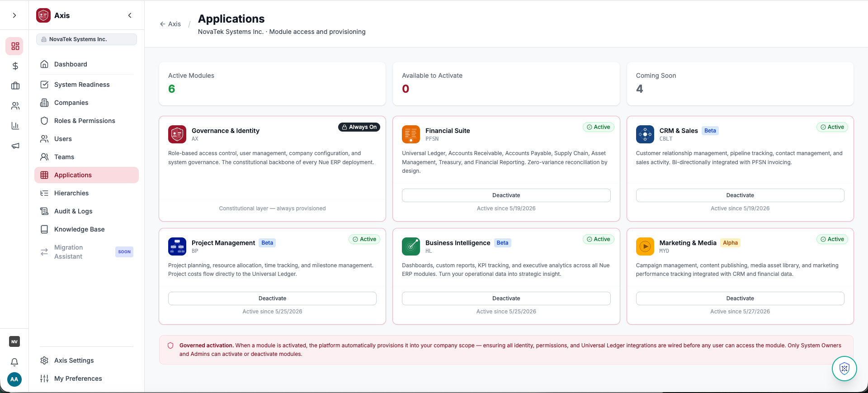The width and height of the screenshot is (868, 393).
Task: Open the people rail icon
Action: click(15, 106)
